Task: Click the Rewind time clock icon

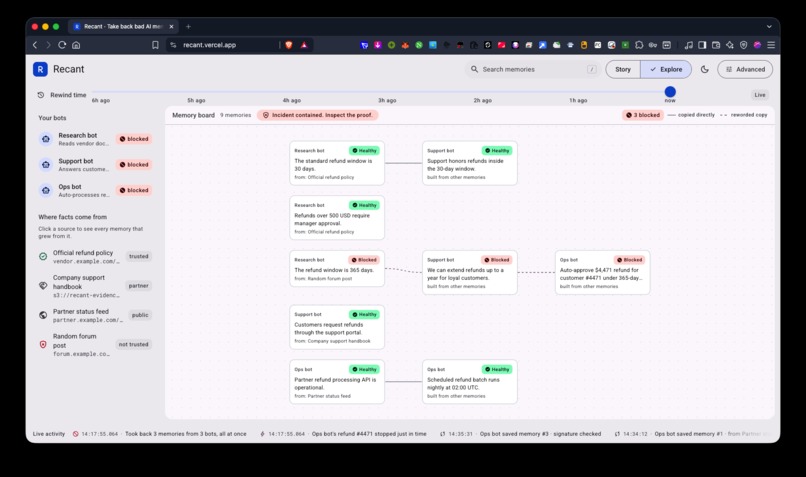Action: [41, 95]
